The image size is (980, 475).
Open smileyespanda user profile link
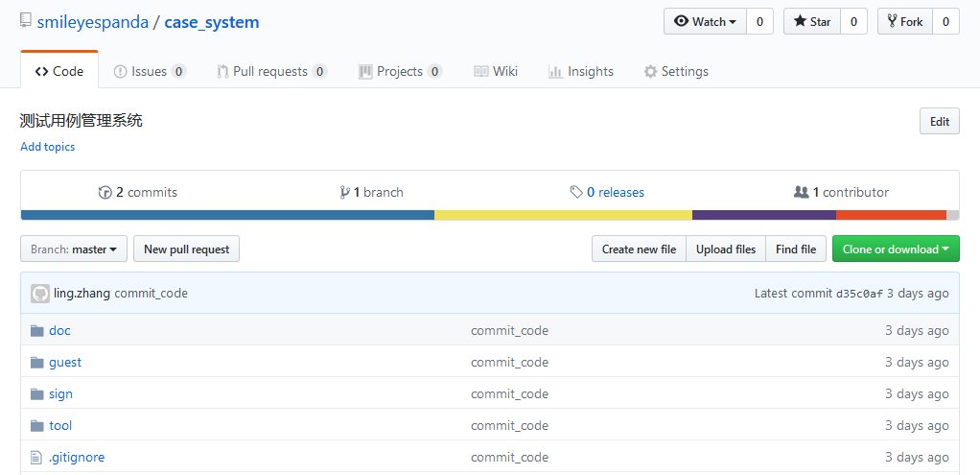pyautogui.click(x=92, y=22)
